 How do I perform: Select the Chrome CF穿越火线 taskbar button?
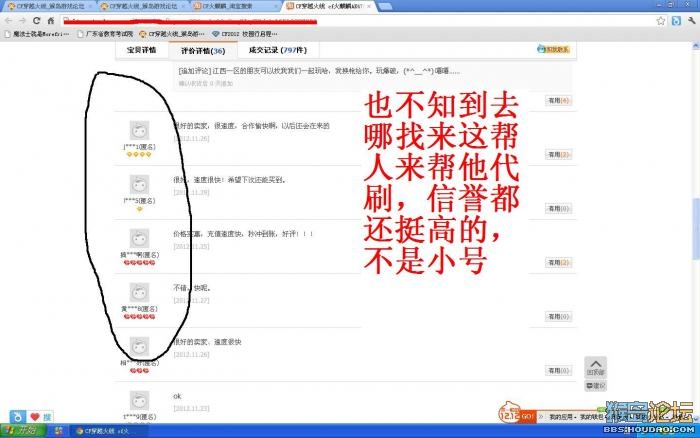coord(107,431)
